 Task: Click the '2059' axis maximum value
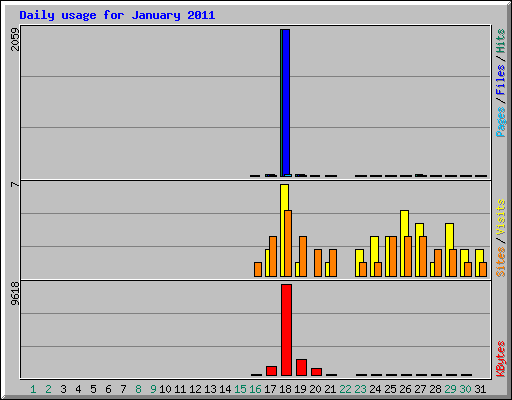[x=15, y=39]
